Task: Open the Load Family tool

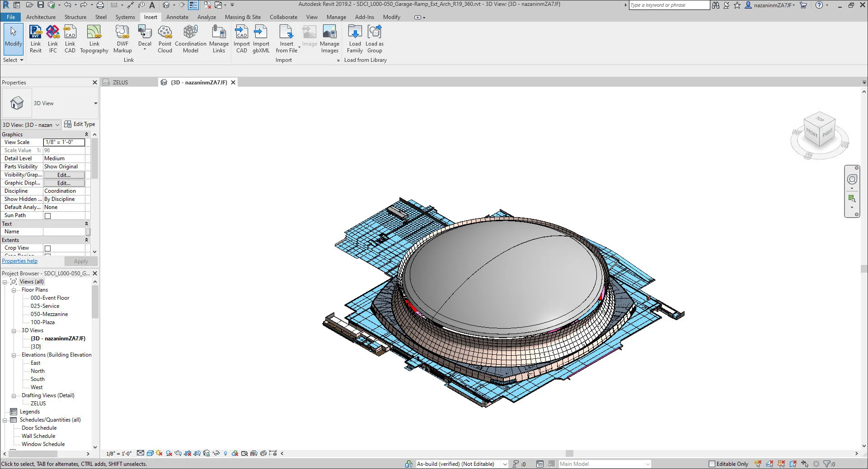Action: [x=355, y=39]
